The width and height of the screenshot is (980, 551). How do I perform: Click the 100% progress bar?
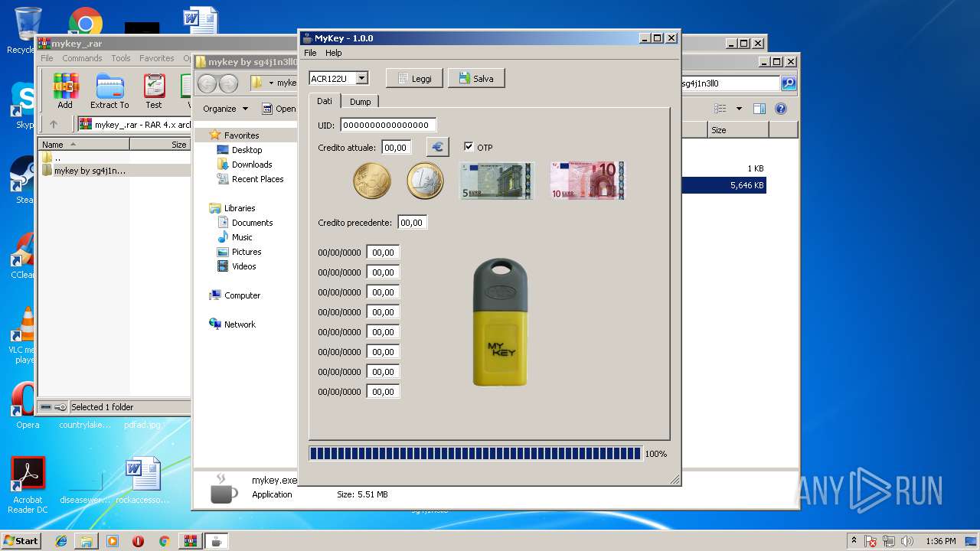475,454
